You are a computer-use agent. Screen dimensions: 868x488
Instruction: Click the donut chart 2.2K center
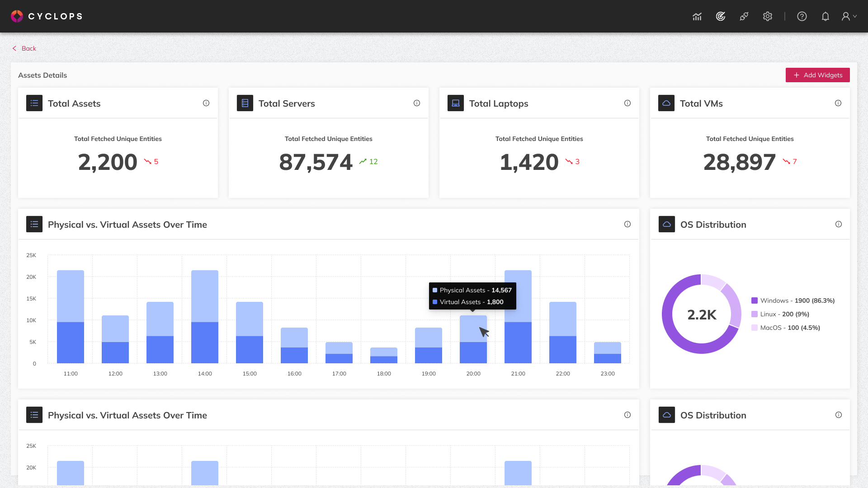coord(702,314)
